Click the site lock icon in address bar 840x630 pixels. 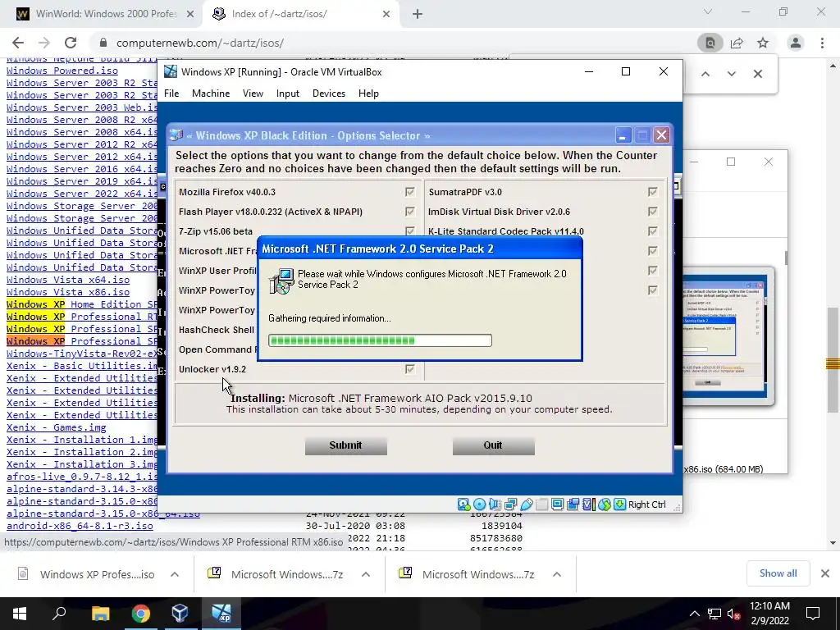pyautogui.click(x=103, y=43)
